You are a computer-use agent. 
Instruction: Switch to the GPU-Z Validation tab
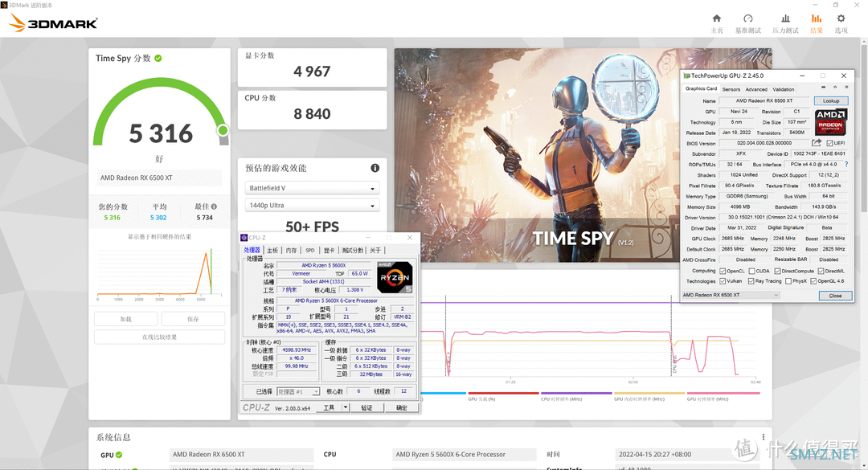(784, 89)
